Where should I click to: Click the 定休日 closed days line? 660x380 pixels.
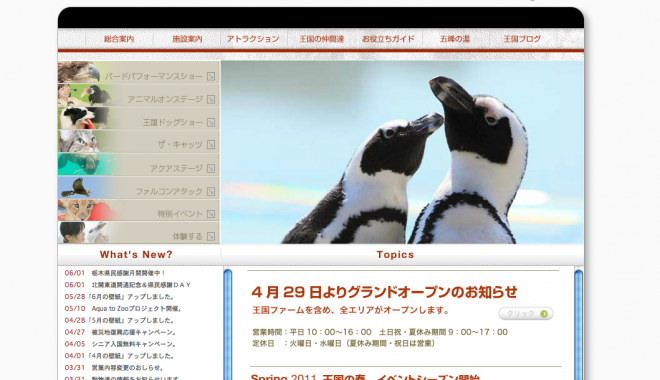pyautogui.click(x=344, y=343)
